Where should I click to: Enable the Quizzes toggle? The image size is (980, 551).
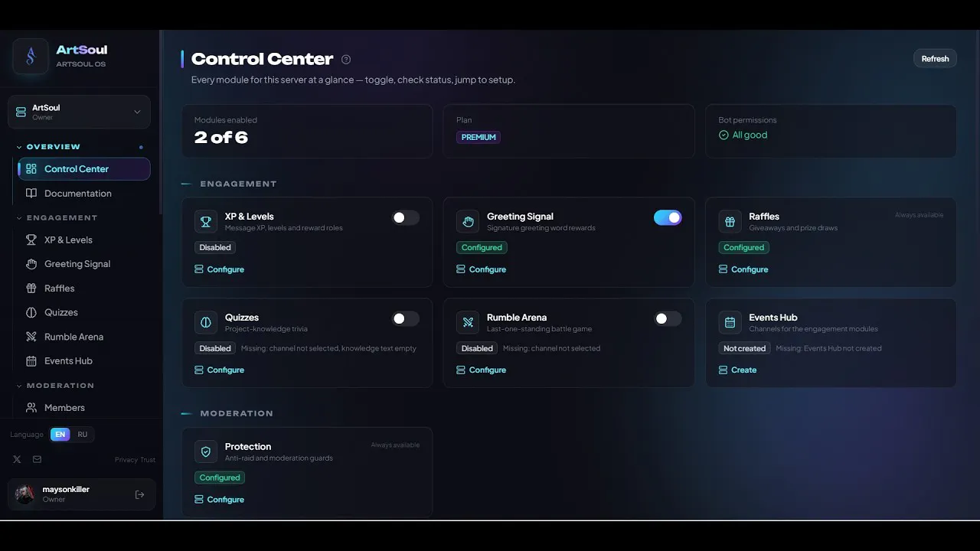click(x=405, y=318)
